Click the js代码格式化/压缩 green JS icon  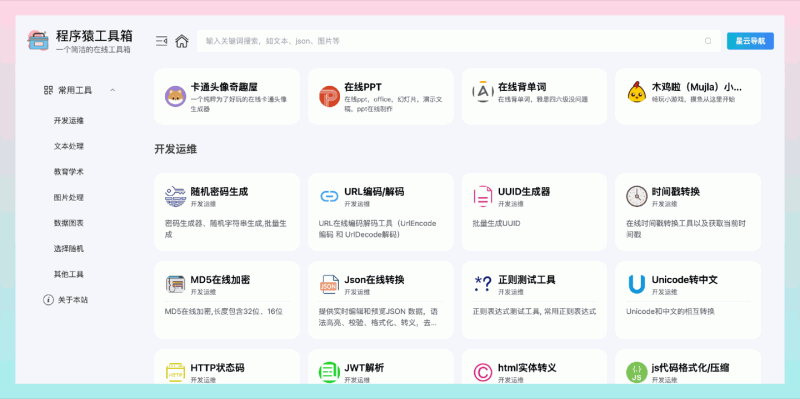click(637, 372)
